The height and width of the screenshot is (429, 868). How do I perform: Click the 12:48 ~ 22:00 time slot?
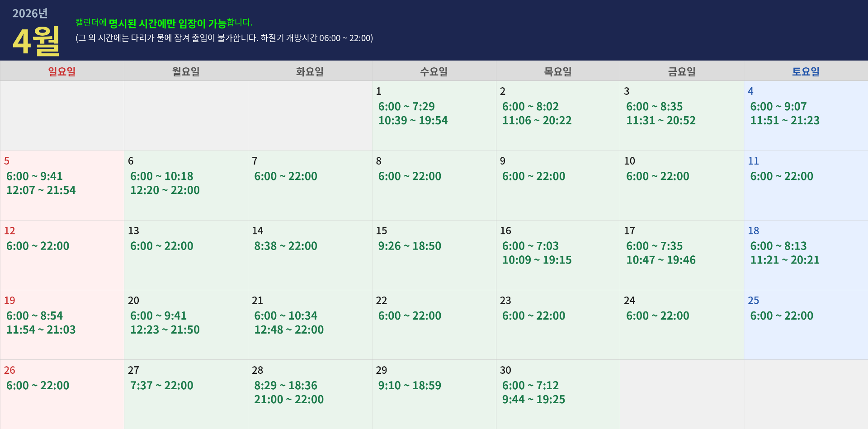click(x=289, y=330)
